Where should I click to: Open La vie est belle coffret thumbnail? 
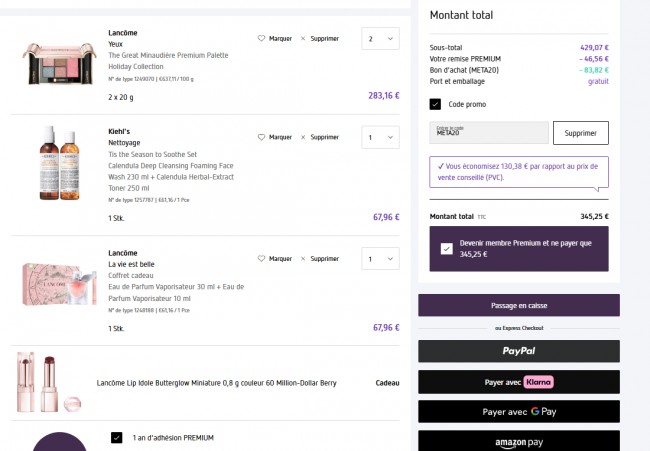(x=59, y=284)
